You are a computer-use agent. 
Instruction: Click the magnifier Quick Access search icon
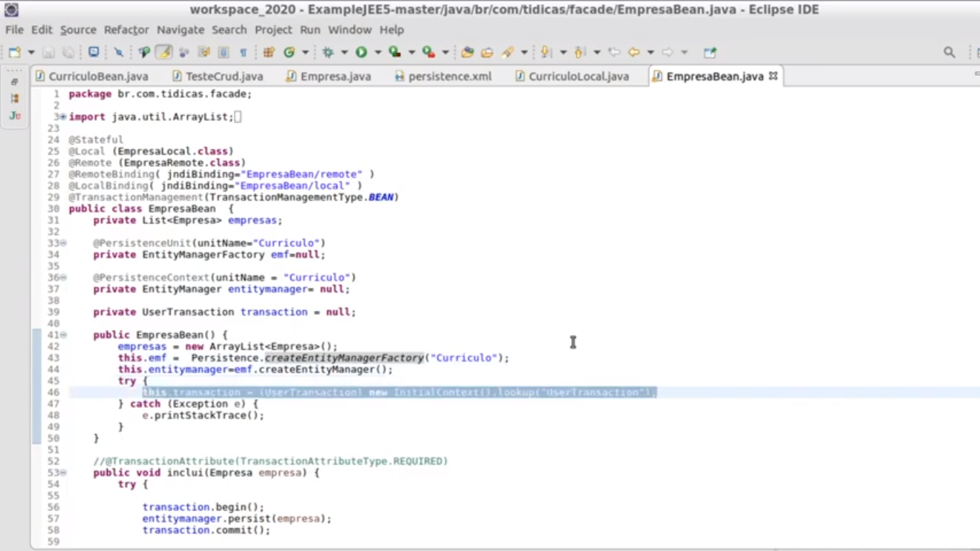(949, 52)
